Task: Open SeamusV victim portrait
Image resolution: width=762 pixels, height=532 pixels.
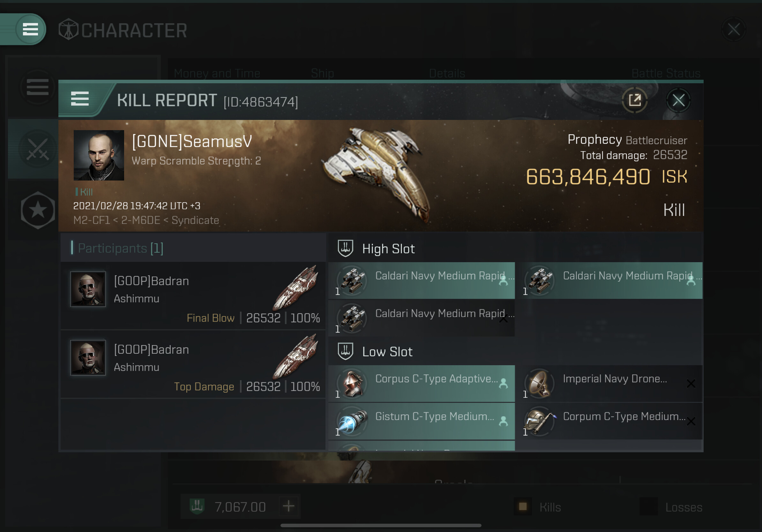Action: (x=99, y=155)
